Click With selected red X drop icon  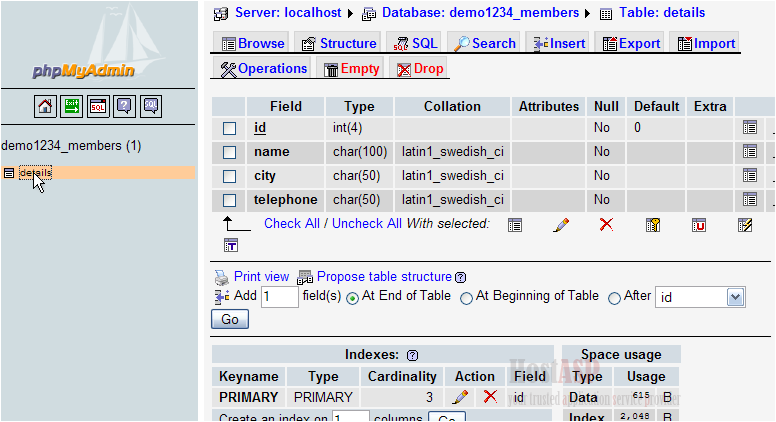click(606, 225)
